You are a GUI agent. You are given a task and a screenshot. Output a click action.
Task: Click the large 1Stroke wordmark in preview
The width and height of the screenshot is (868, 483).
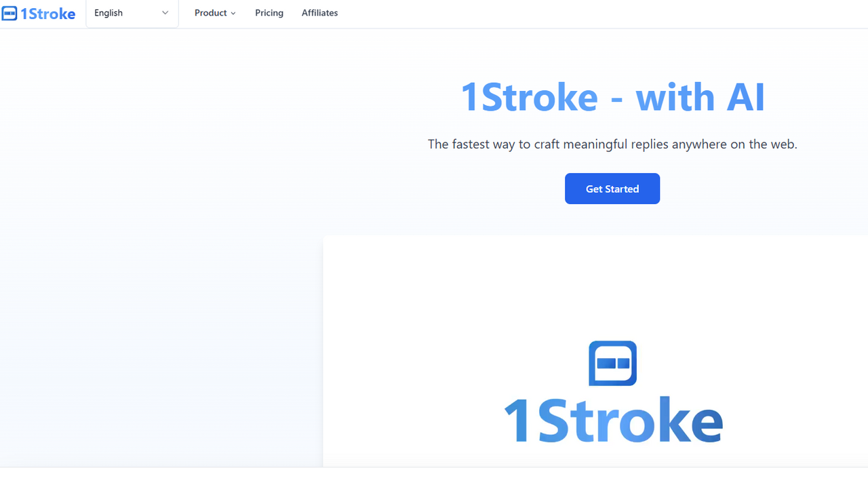click(x=614, y=419)
